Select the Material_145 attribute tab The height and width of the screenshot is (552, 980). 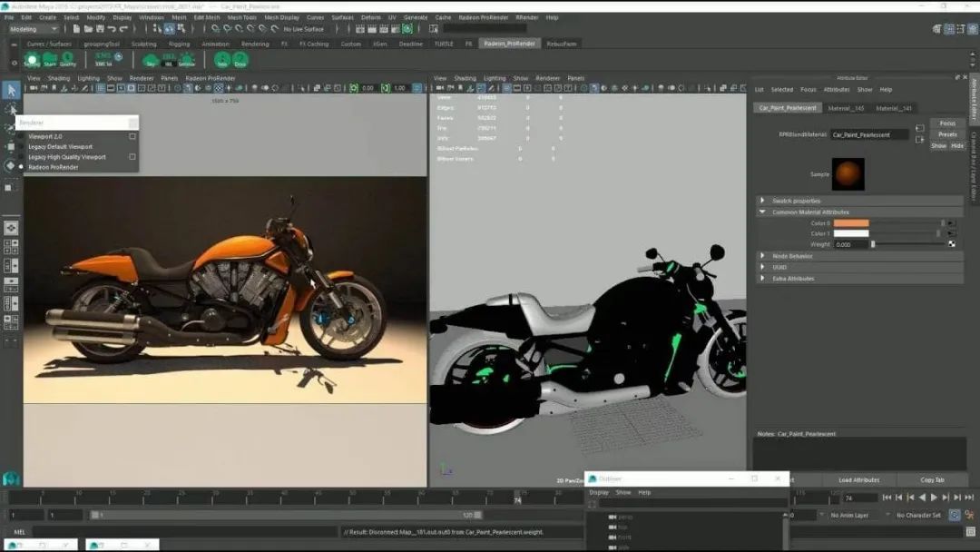(847, 108)
